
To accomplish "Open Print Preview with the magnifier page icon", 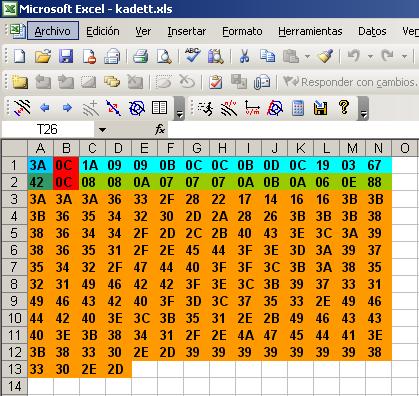I will 164,56.
